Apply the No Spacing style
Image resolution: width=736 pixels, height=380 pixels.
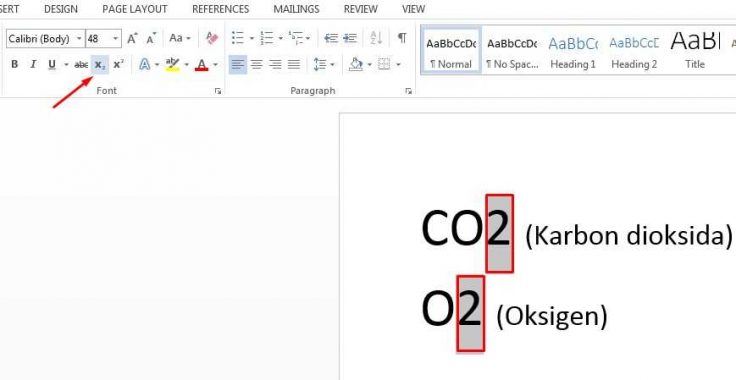click(x=512, y=50)
